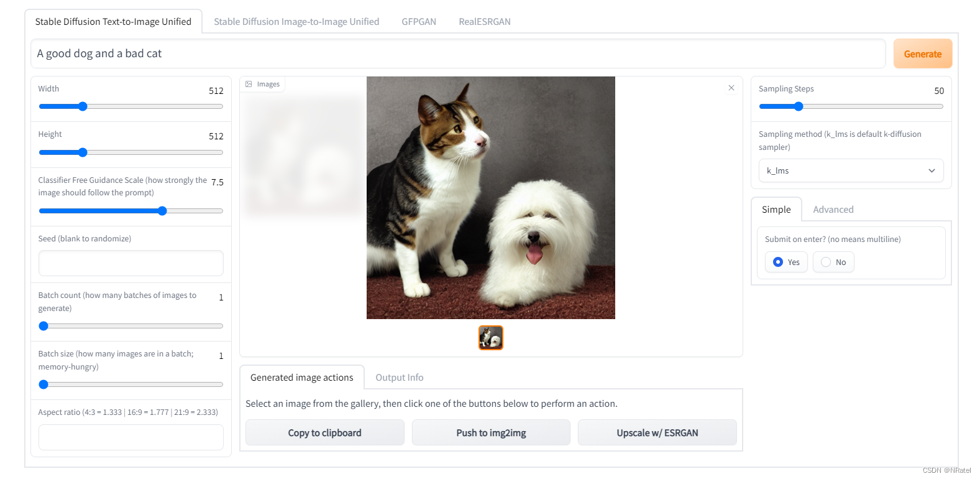Open the RealESRGAN tab

coord(485,22)
